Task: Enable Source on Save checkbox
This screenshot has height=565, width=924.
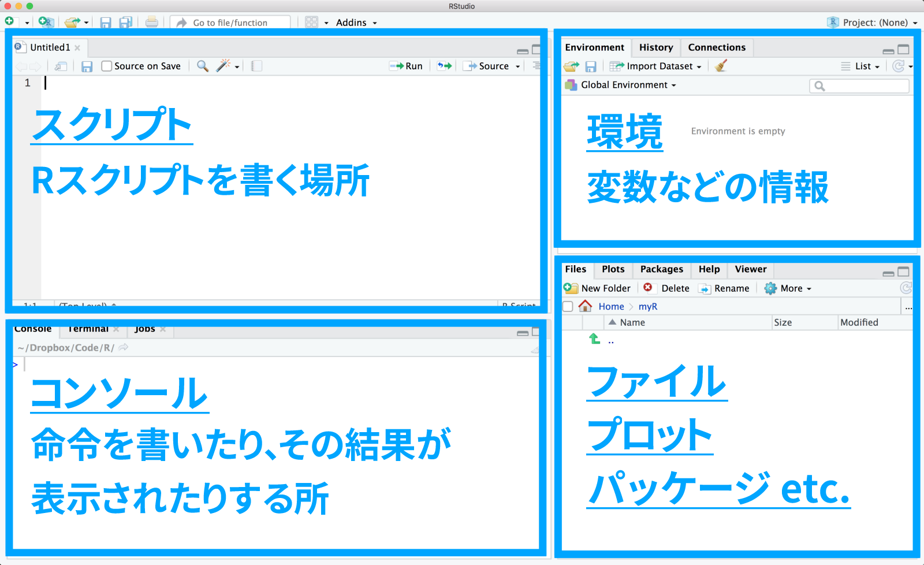Action: tap(107, 66)
